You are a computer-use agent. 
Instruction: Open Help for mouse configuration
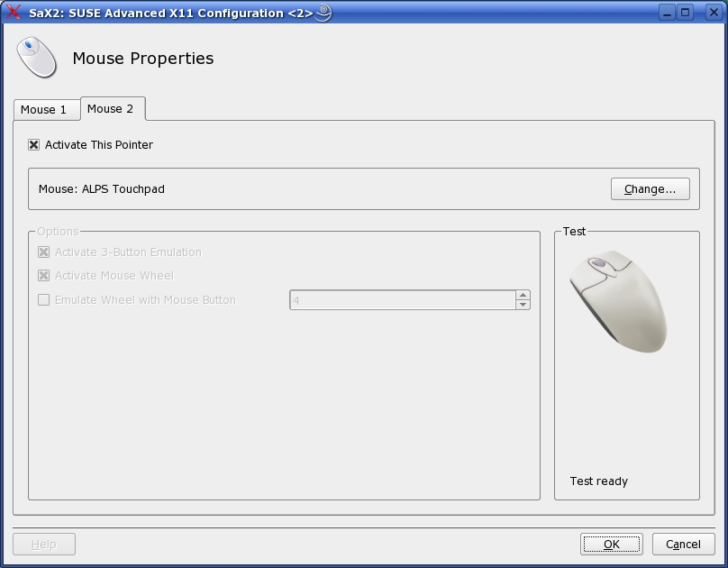pos(44,545)
